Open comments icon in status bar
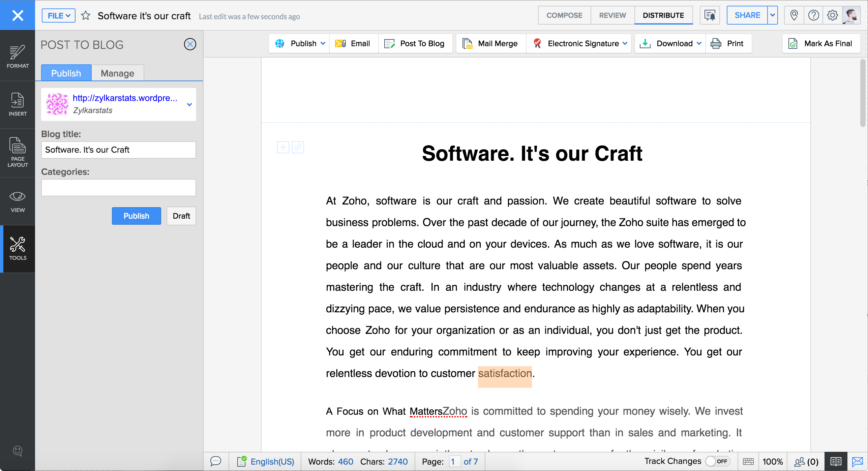Screen dimensions: 868x471 coord(216,461)
